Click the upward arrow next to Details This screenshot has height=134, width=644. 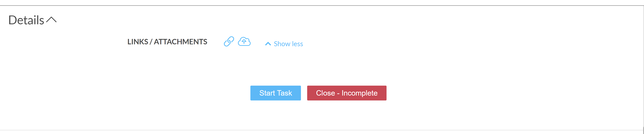52,20
